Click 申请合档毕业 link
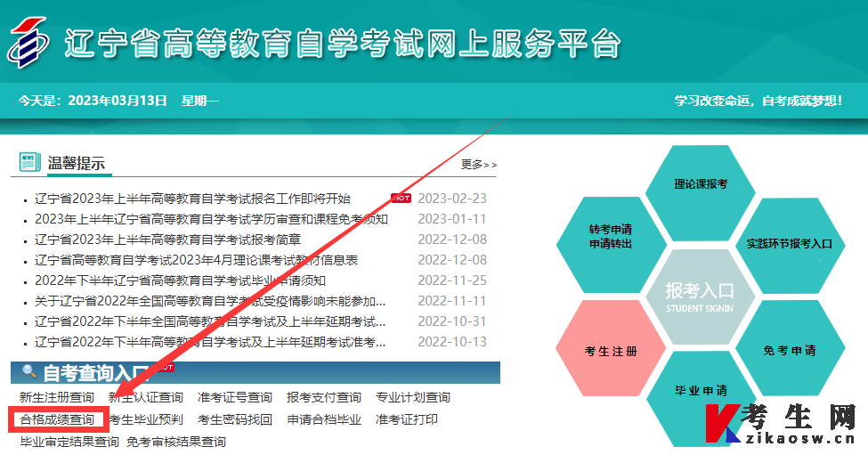The height and width of the screenshot is (455, 868). tap(324, 419)
